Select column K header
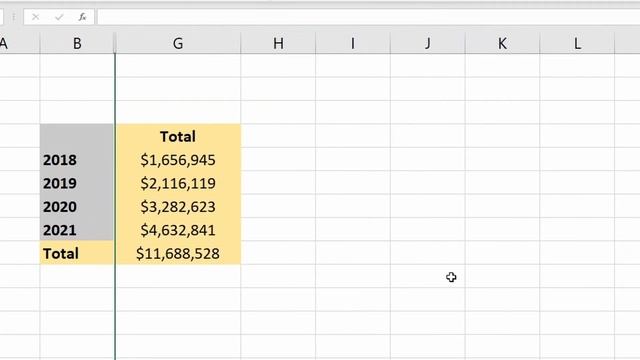This screenshot has height=360, width=640. [502, 43]
